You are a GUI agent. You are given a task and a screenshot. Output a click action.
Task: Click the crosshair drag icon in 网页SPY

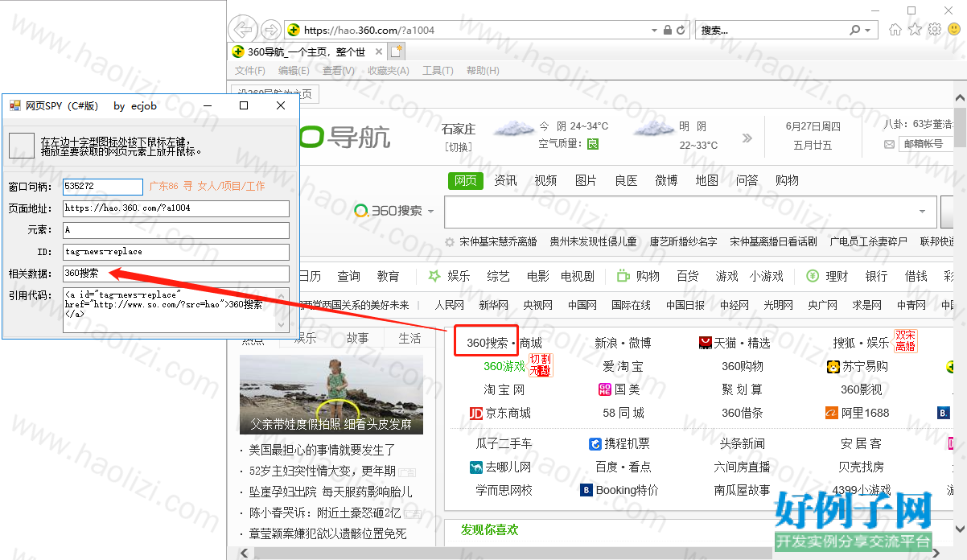click(21, 146)
